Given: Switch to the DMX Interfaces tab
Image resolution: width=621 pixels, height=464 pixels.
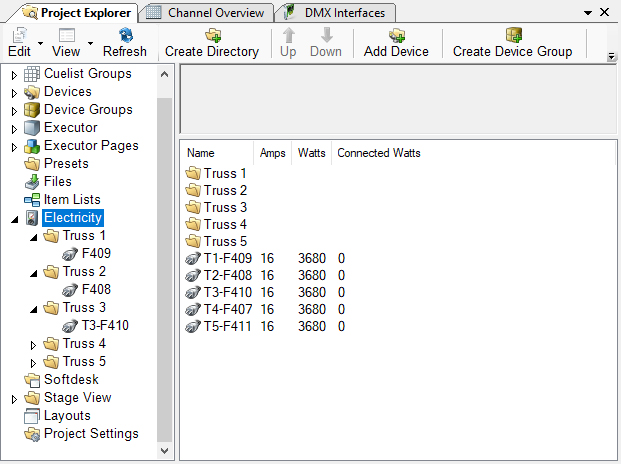Looking at the screenshot, I should click(x=343, y=13).
